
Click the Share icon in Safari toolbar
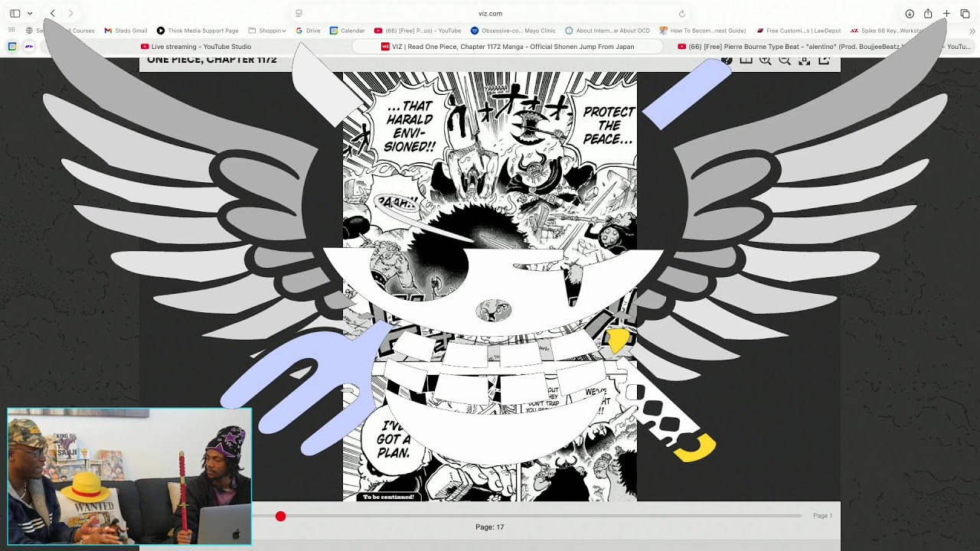928,13
